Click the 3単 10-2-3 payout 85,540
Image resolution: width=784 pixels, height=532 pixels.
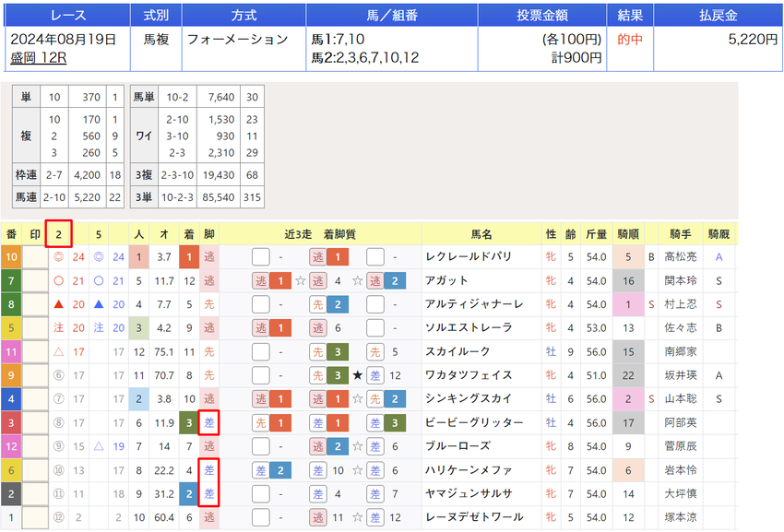(218, 197)
